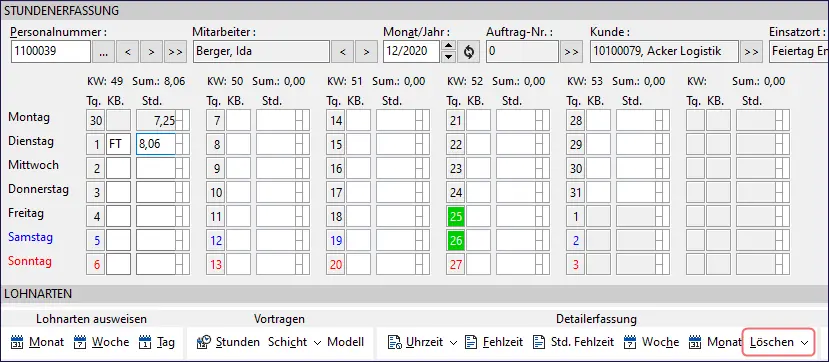This screenshot has height=362, width=829.
Task: Click the Std. field for Dienstag 1 showing 8,06
Action: click(x=156, y=144)
